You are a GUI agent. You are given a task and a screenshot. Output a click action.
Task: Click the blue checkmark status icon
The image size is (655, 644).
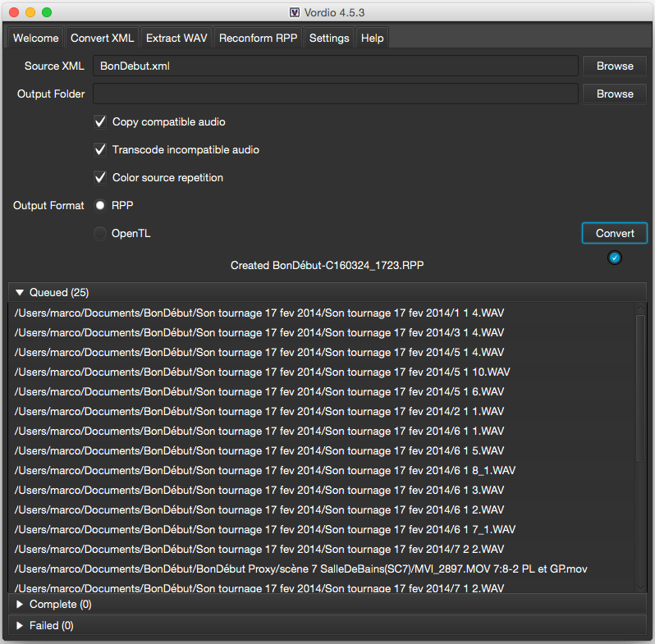click(615, 258)
